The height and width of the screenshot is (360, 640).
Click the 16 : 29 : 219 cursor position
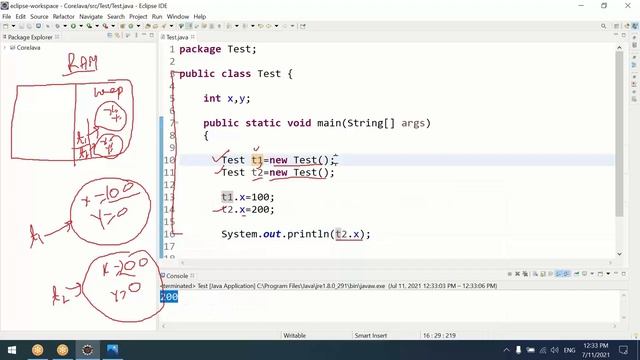[439, 336]
